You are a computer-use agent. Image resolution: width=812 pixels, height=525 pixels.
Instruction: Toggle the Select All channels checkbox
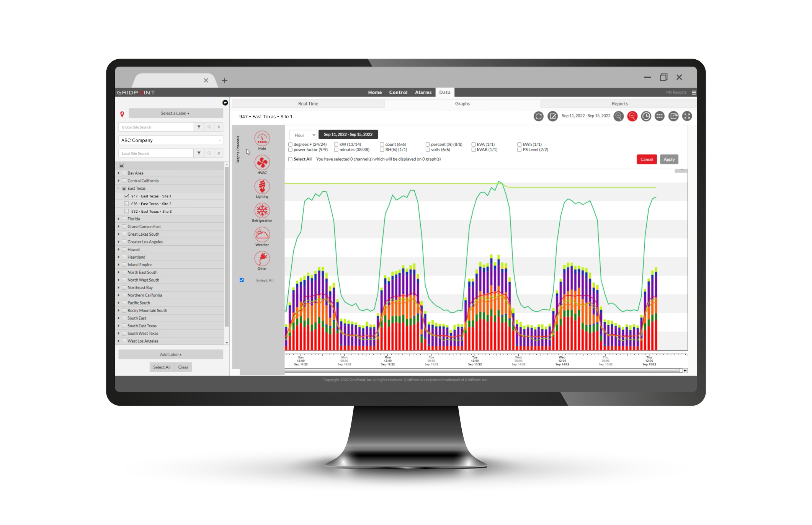click(289, 160)
